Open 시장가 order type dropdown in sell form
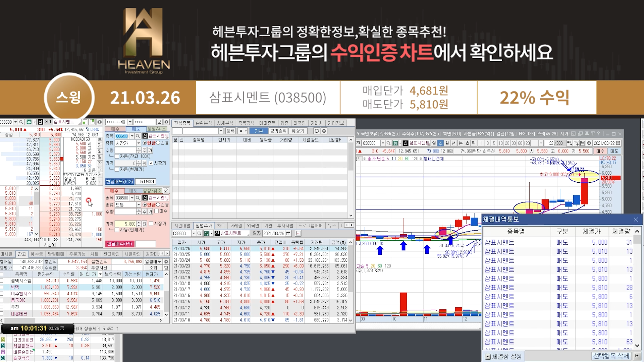The width and height of the screenshot is (644, 362). coord(138,143)
